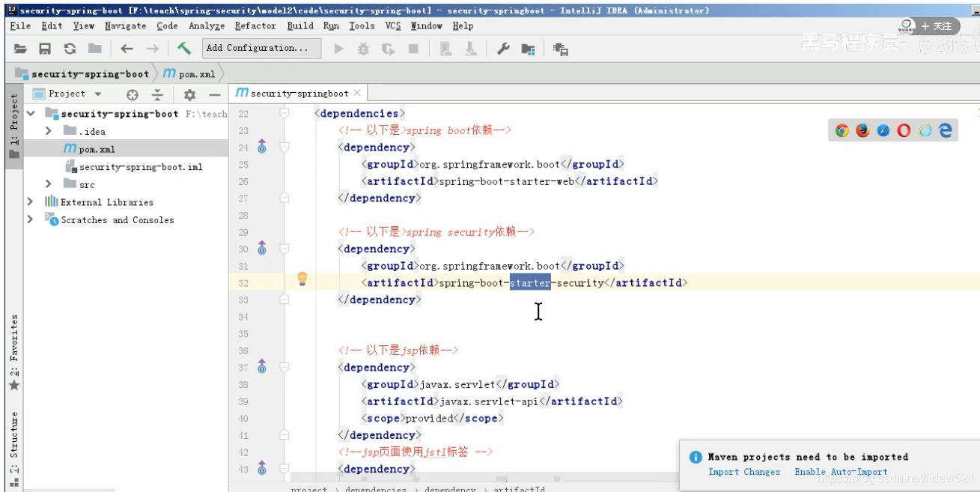Click the highlighted word starter on line 32

[530, 283]
